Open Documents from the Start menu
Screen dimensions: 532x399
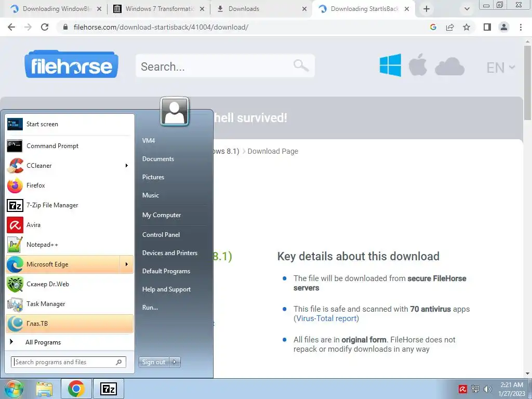coord(158,159)
